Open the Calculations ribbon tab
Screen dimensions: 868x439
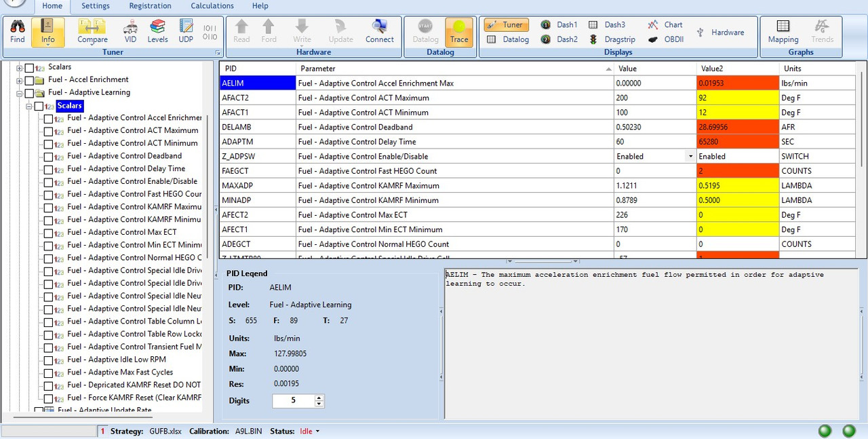tap(212, 6)
